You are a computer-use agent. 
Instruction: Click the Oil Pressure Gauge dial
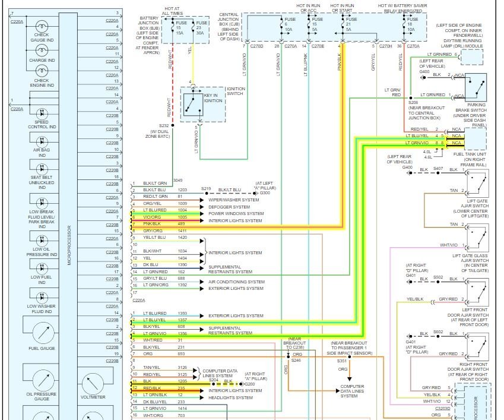44,380
